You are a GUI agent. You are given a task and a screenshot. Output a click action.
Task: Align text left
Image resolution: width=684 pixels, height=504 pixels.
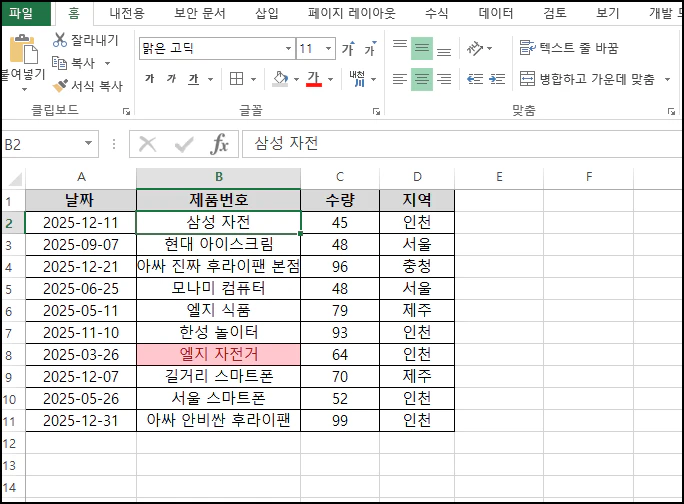[400, 79]
